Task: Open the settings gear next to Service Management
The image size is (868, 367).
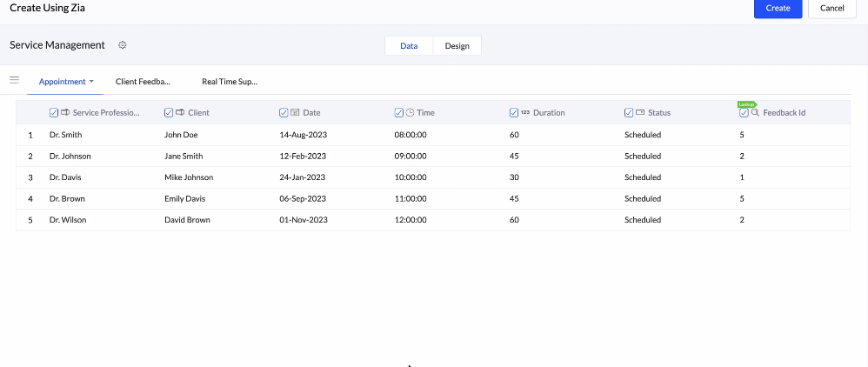Action: coord(123,45)
